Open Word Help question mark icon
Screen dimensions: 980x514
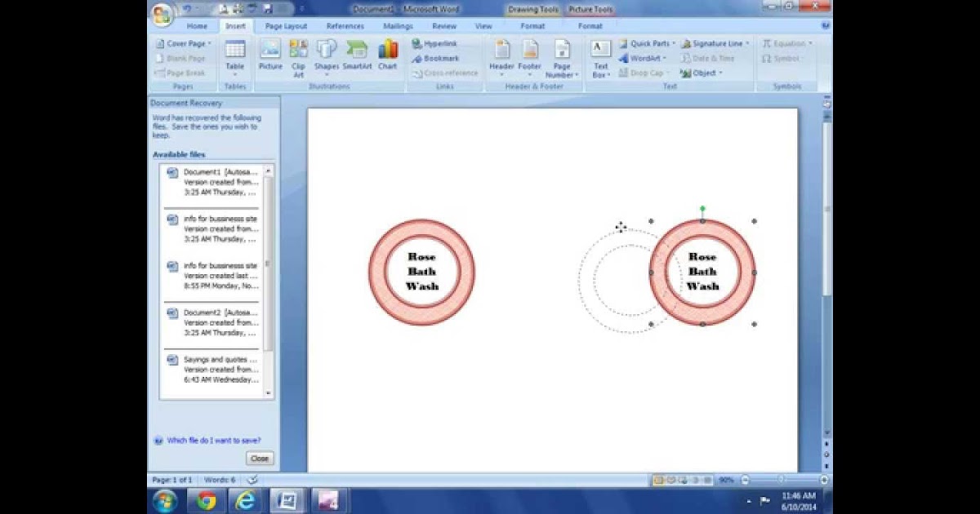[825, 26]
